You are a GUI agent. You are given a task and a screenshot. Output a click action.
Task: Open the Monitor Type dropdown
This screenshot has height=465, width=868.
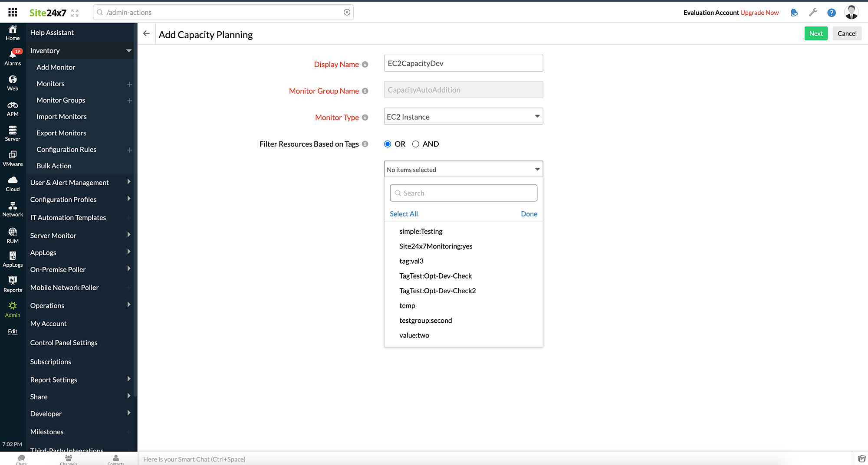click(463, 116)
